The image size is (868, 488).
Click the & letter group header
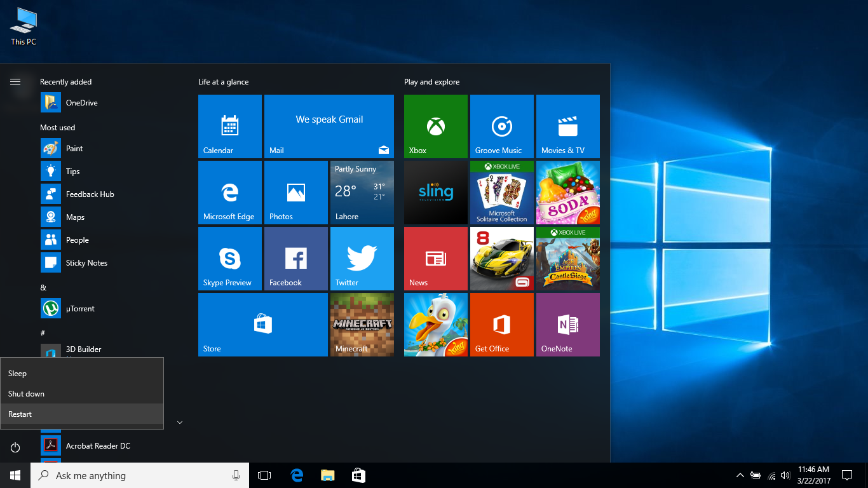(43, 288)
